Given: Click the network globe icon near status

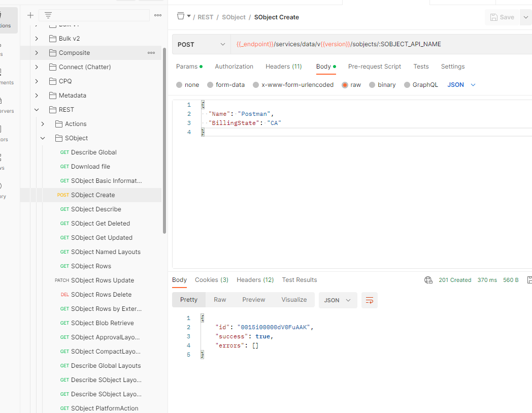Looking at the screenshot, I should (x=428, y=280).
